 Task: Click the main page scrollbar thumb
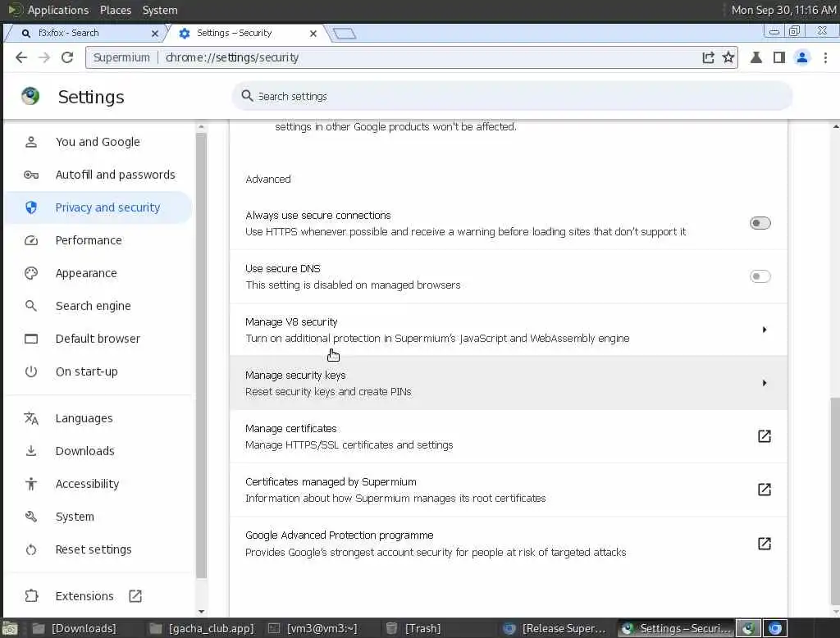tap(835, 502)
